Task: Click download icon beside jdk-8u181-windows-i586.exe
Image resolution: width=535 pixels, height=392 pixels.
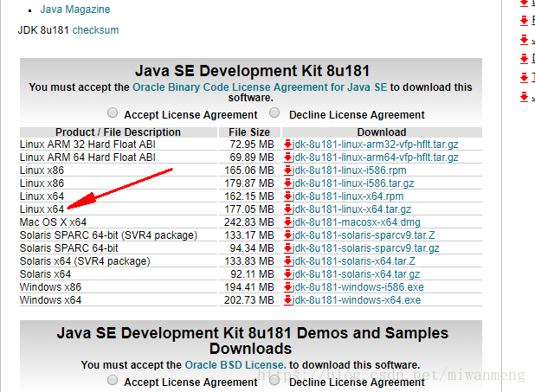Action: (x=287, y=287)
